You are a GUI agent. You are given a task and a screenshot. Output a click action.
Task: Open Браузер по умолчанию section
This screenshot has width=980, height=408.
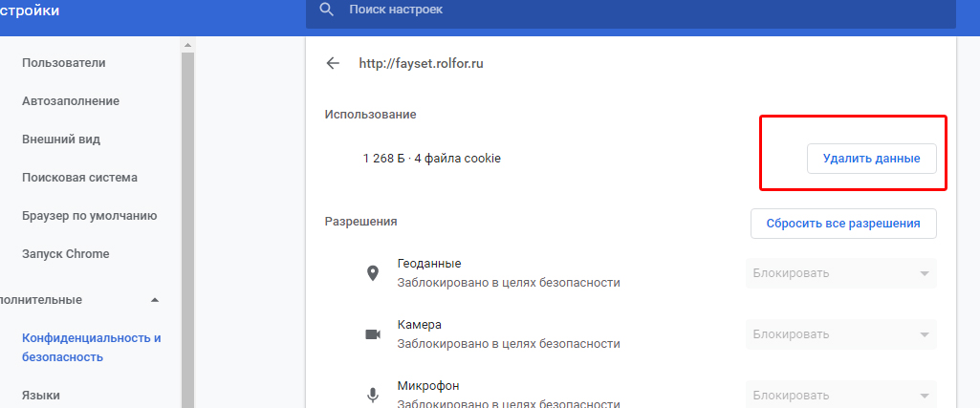tap(89, 216)
